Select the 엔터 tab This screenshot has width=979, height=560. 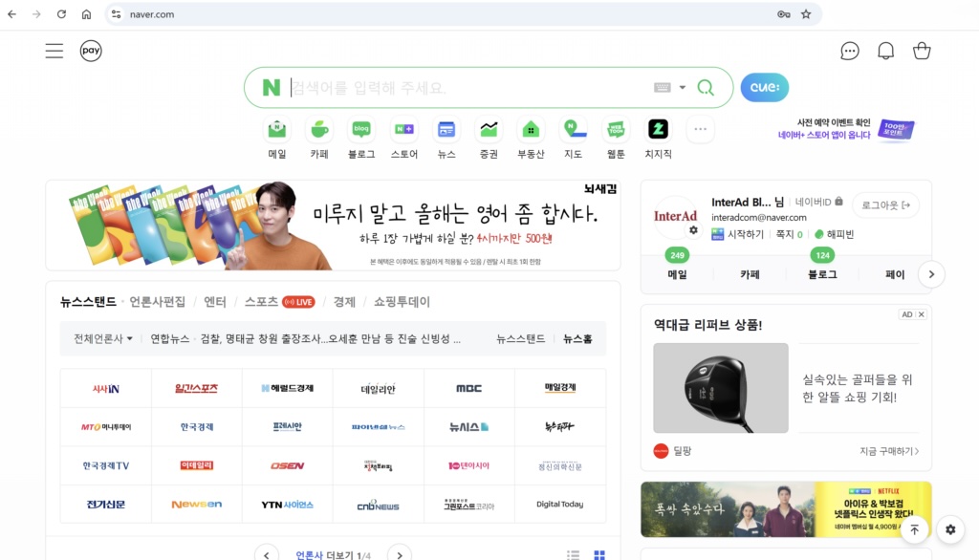pos(215,302)
